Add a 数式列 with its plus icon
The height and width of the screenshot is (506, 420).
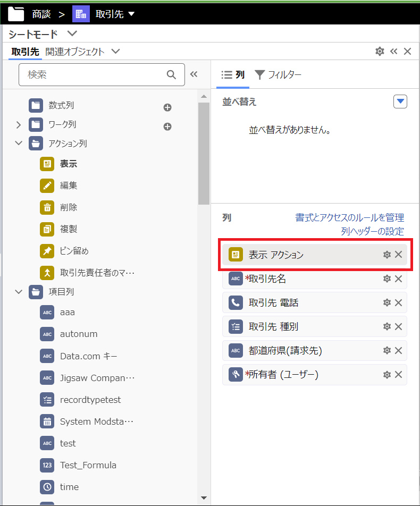click(x=167, y=107)
